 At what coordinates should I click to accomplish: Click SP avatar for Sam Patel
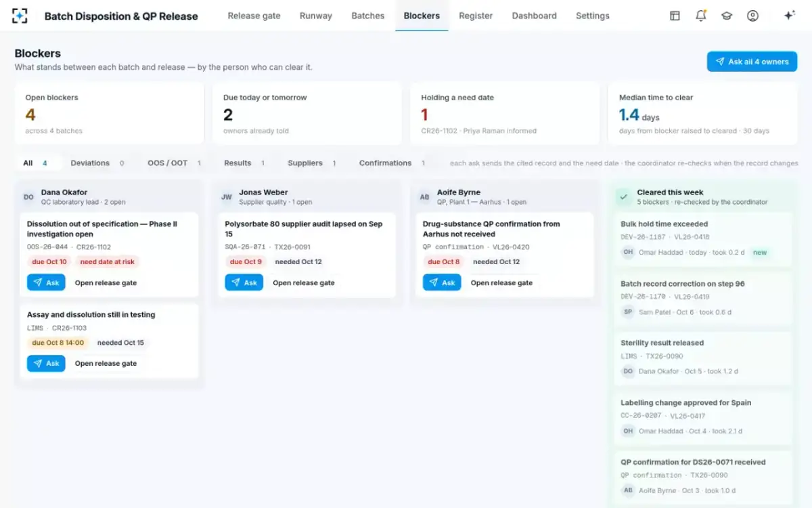pyautogui.click(x=628, y=312)
